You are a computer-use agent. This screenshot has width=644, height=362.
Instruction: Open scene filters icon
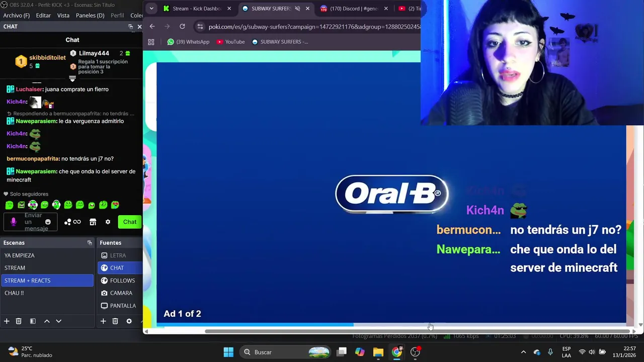pos(33,321)
